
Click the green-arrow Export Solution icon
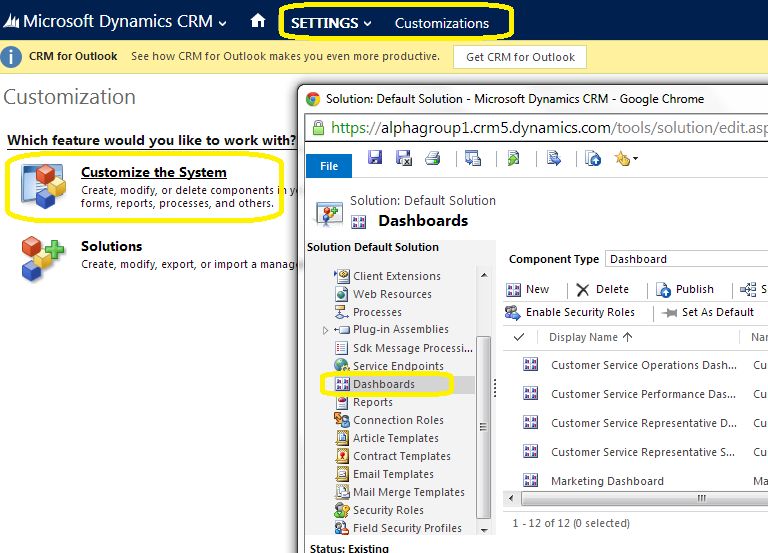(x=513, y=158)
